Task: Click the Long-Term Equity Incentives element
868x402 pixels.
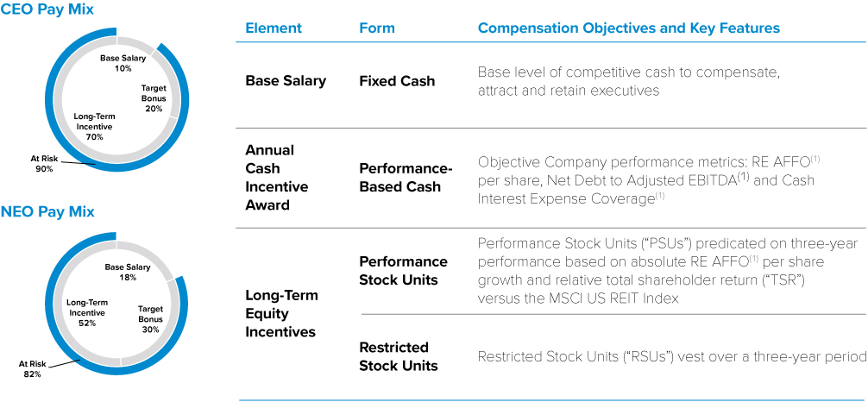Action: pyautogui.click(x=281, y=313)
